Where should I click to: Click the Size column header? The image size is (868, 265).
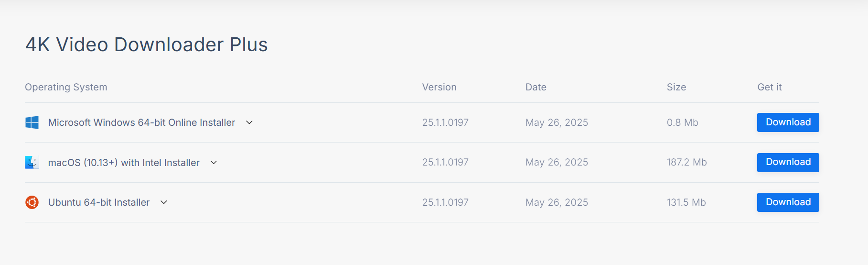click(x=676, y=87)
